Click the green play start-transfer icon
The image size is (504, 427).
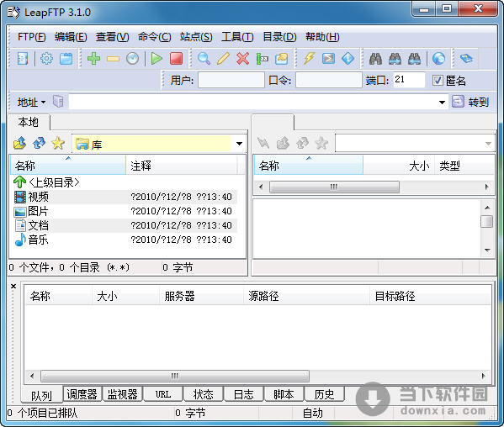[x=157, y=59]
